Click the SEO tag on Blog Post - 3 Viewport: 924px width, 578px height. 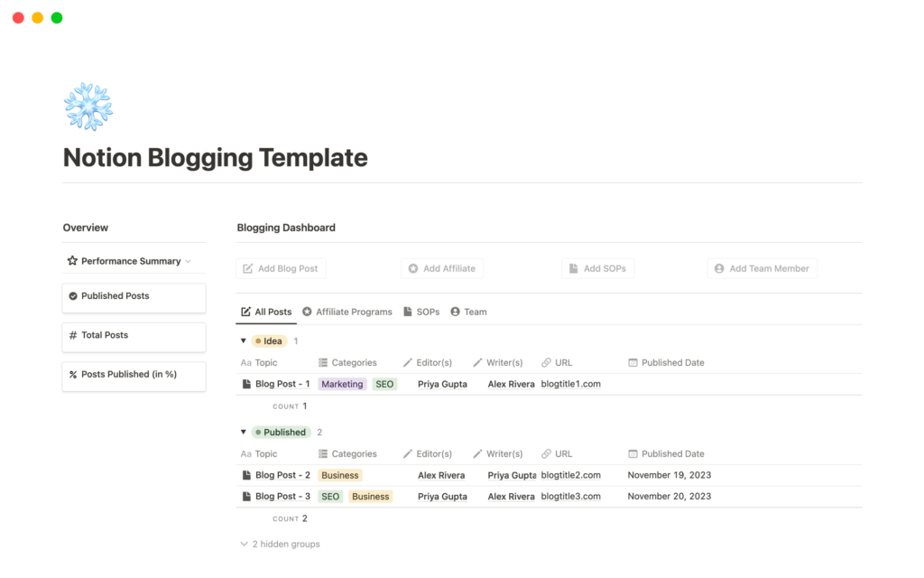coord(330,496)
